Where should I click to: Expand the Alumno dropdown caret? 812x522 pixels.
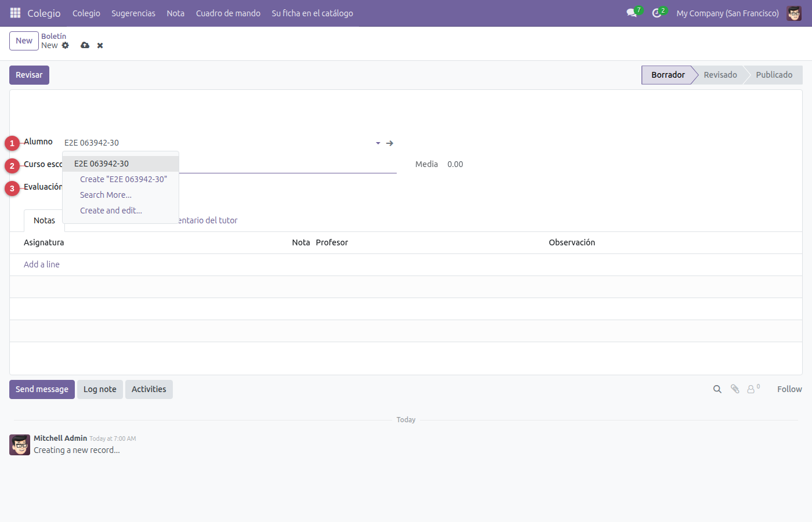(378, 143)
